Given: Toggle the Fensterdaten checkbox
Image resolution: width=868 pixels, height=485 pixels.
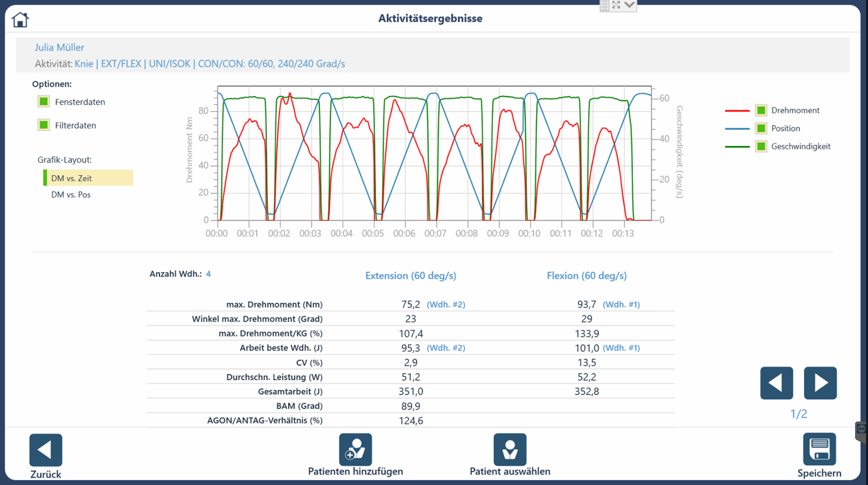Looking at the screenshot, I should pyautogui.click(x=44, y=101).
